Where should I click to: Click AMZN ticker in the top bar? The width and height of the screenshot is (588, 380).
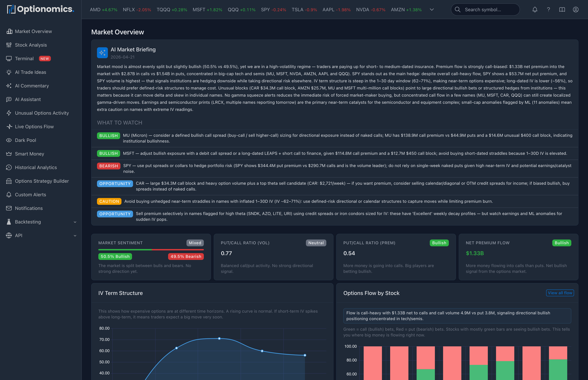[x=406, y=10]
